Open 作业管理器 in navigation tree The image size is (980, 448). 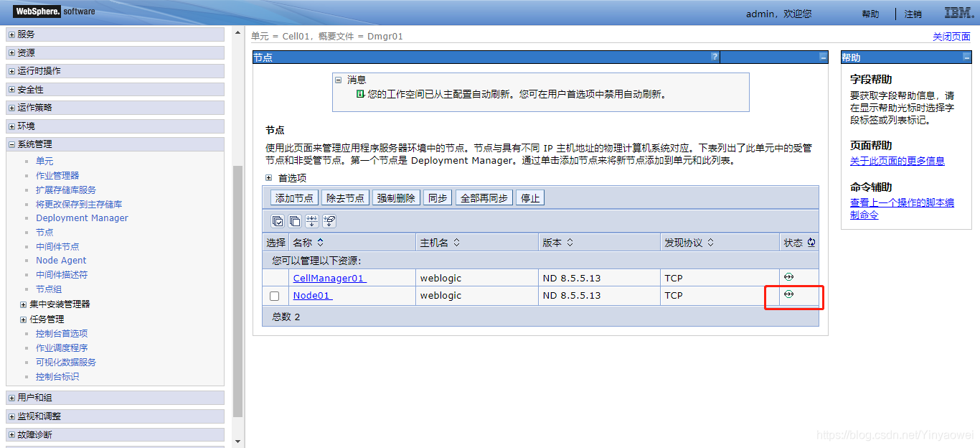pyautogui.click(x=57, y=175)
